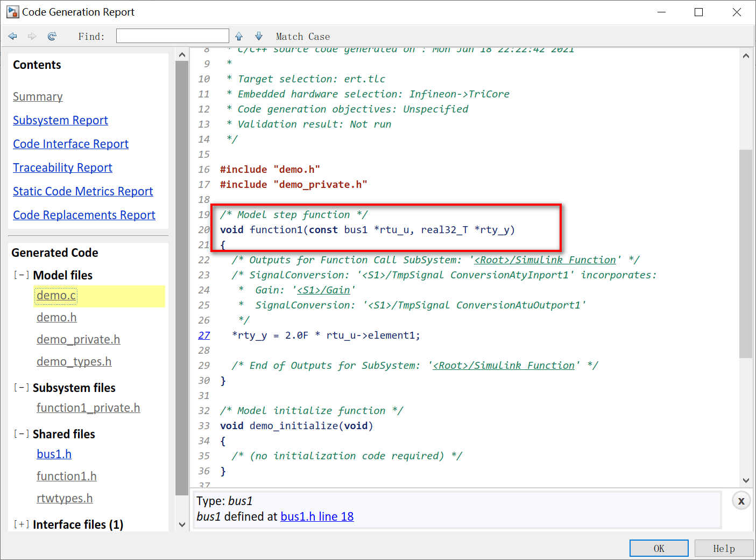
Task: Click inside the Find text field
Action: click(173, 36)
